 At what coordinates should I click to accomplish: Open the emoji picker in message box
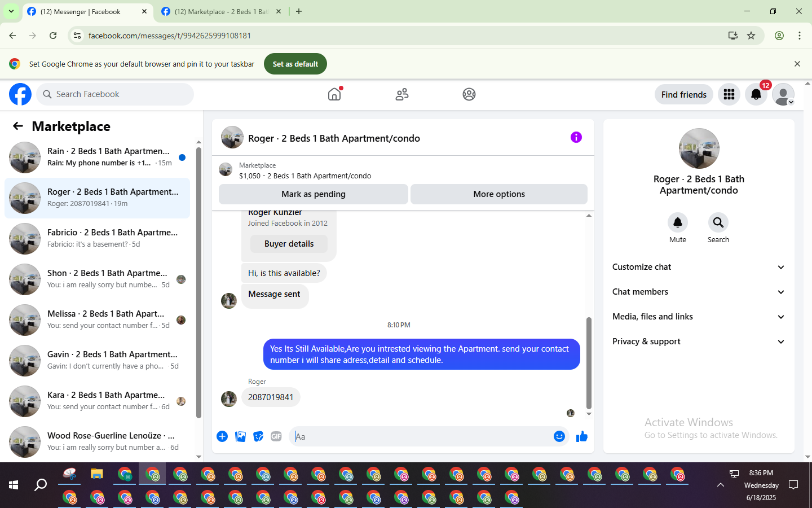click(559, 436)
